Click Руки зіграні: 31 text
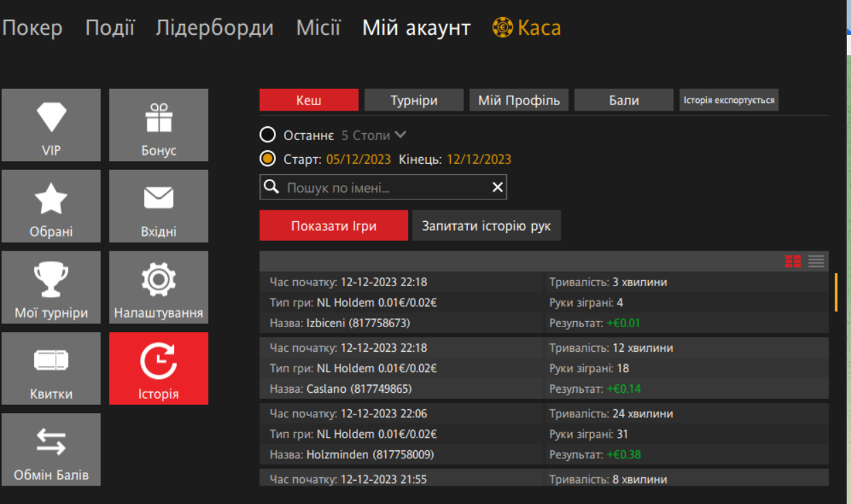851x504 pixels. click(589, 434)
